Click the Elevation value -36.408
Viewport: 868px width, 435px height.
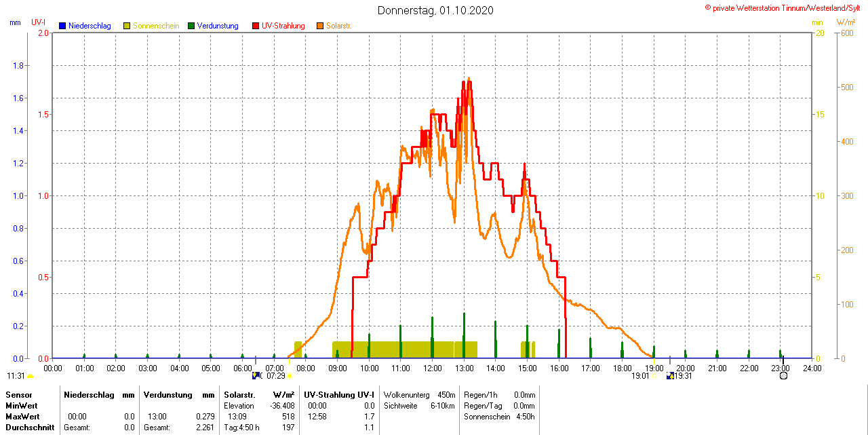point(281,406)
